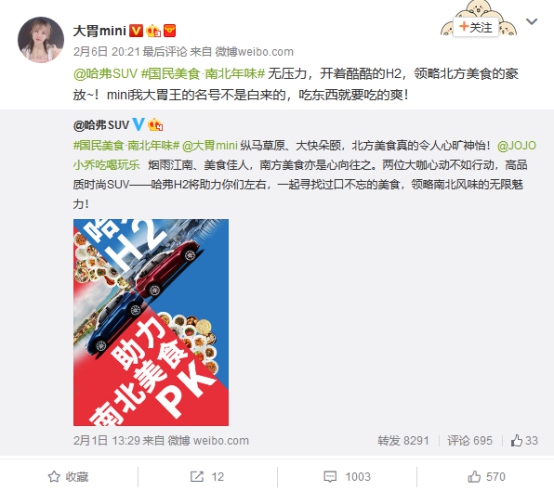
Task: Expand the post options chevron menu
Action: 531,22
